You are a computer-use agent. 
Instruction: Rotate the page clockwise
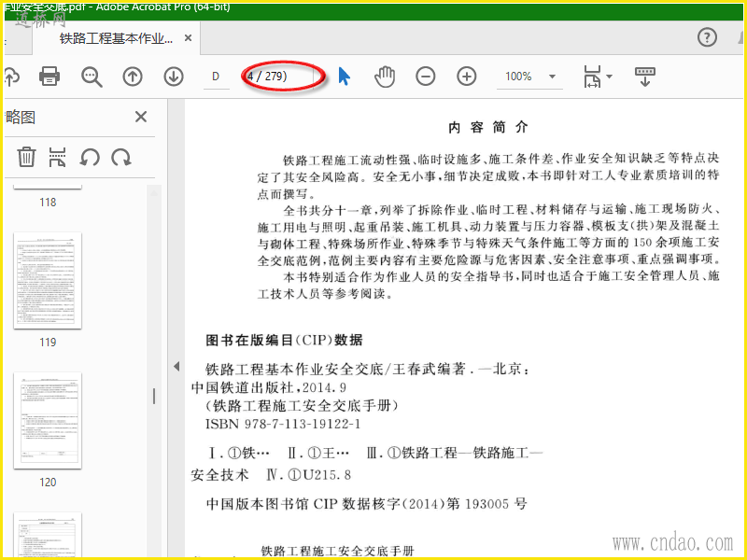click(121, 157)
